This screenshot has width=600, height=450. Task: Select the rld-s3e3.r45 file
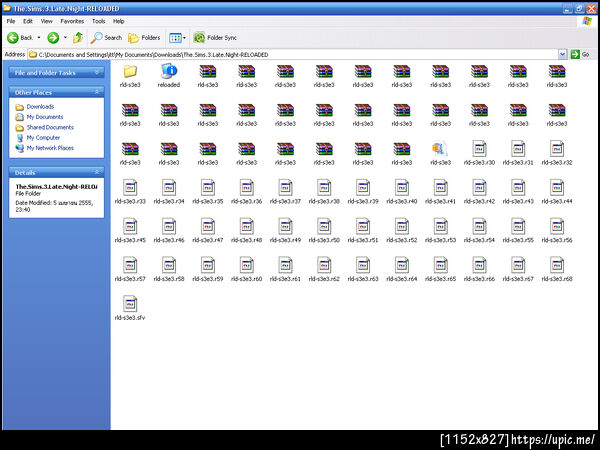tap(130, 231)
